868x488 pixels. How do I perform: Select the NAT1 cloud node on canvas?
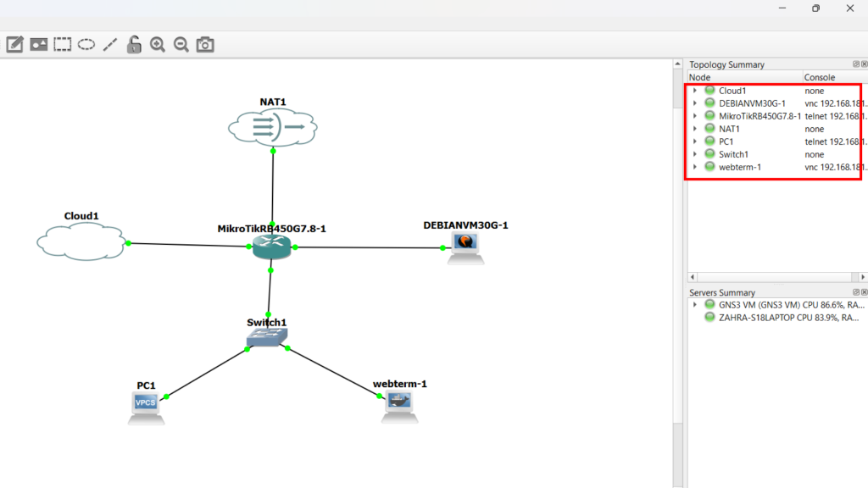pyautogui.click(x=272, y=128)
